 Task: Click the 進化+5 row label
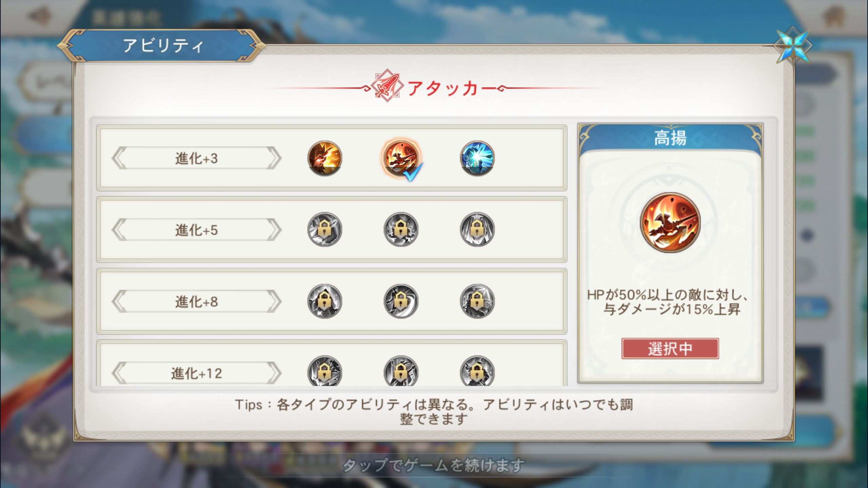click(196, 230)
